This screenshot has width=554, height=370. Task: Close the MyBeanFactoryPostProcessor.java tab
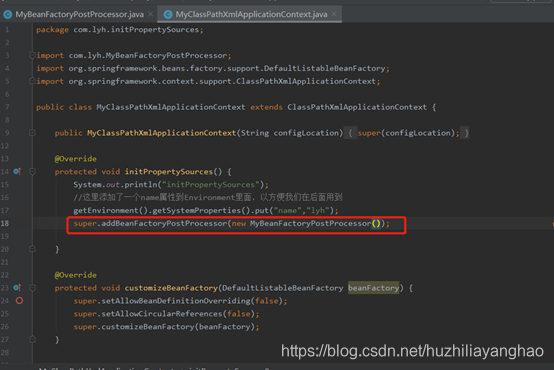(151, 14)
